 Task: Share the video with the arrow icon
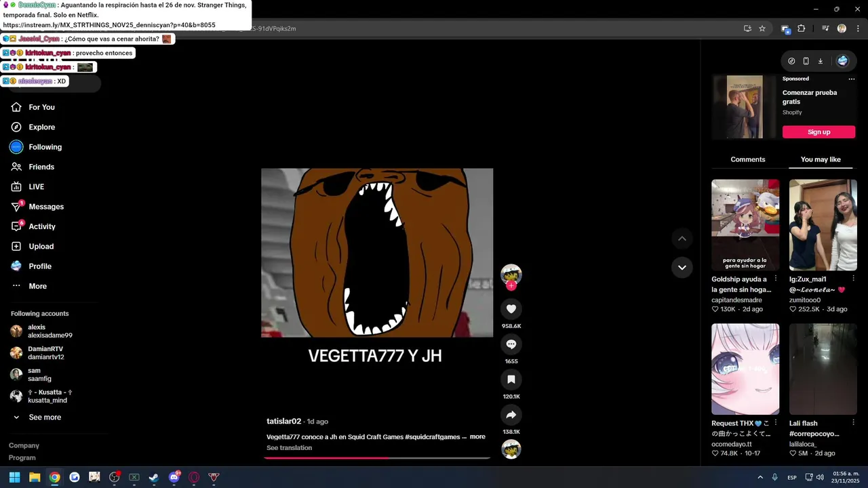511,415
